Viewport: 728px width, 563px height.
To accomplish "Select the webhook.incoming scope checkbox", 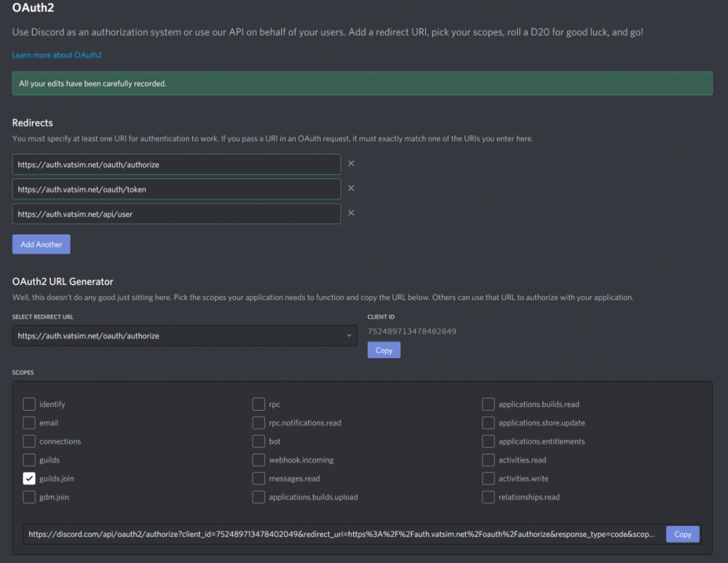I will pos(258,460).
